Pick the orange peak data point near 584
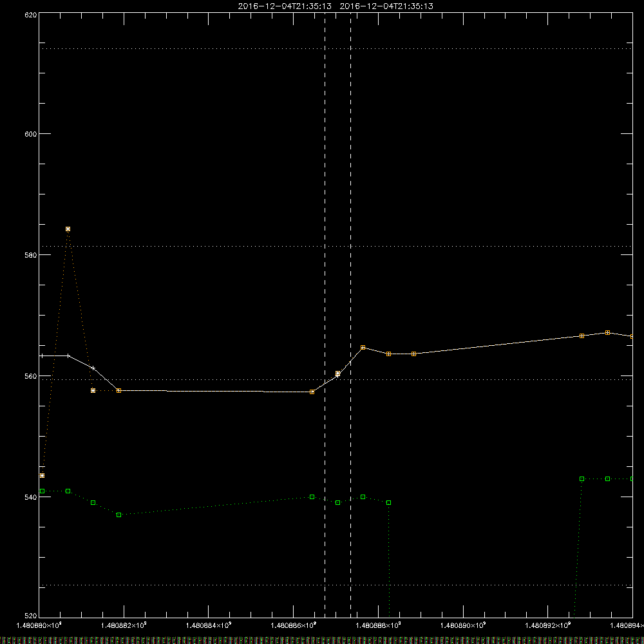This screenshot has height=644, width=644. point(68,229)
